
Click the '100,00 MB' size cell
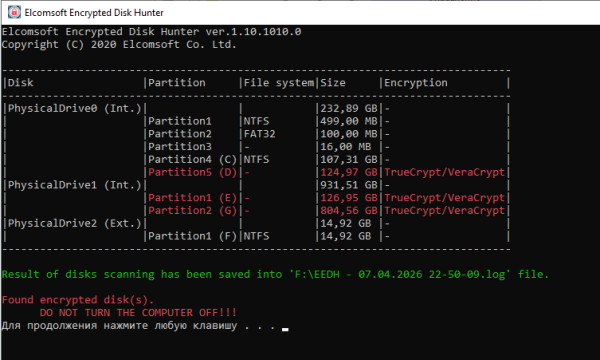tap(349, 134)
